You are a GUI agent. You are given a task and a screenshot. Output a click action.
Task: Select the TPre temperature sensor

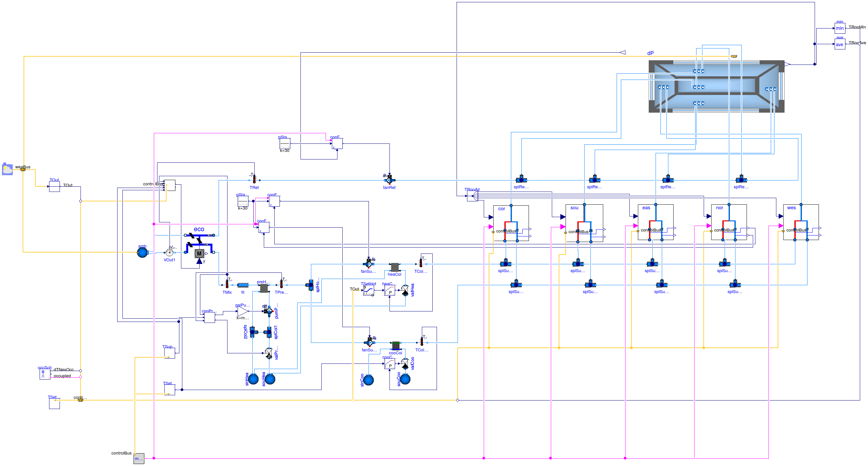point(282,284)
